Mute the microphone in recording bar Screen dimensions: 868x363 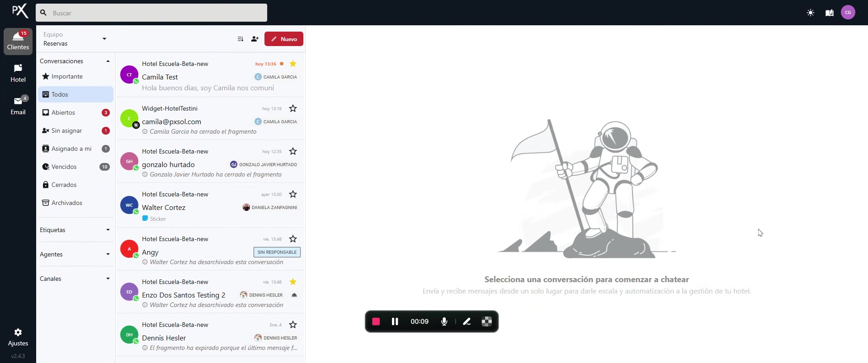[444, 321]
